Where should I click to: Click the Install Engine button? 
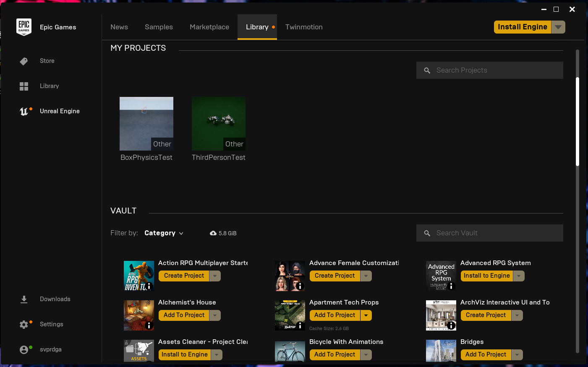(523, 27)
